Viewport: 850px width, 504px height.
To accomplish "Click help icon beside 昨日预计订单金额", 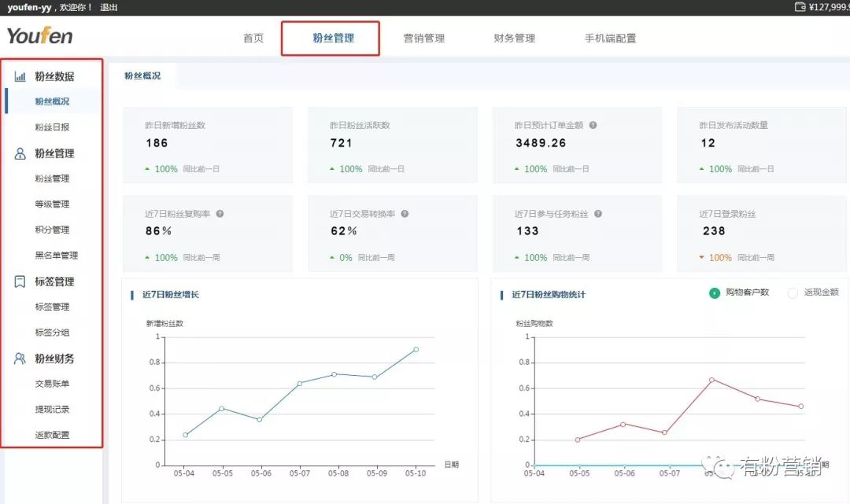I will [x=593, y=125].
